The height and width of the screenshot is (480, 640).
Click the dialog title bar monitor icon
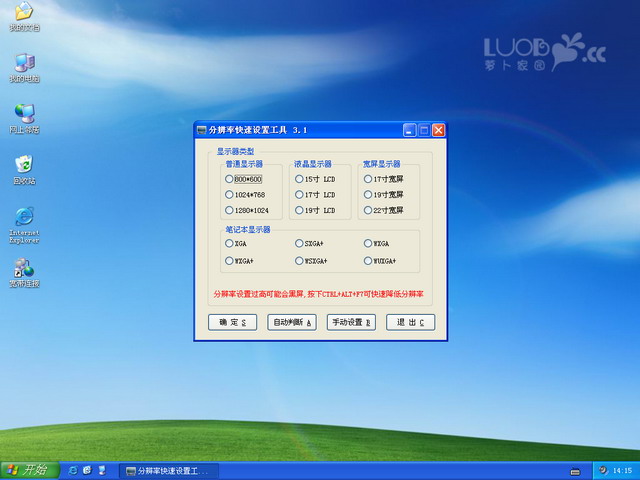[201, 130]
